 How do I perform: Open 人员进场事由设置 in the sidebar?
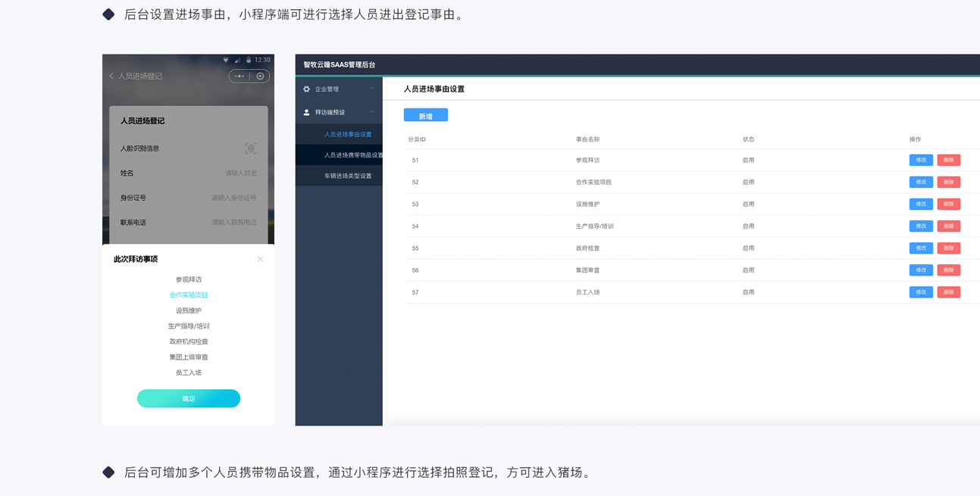coord(348,135)
